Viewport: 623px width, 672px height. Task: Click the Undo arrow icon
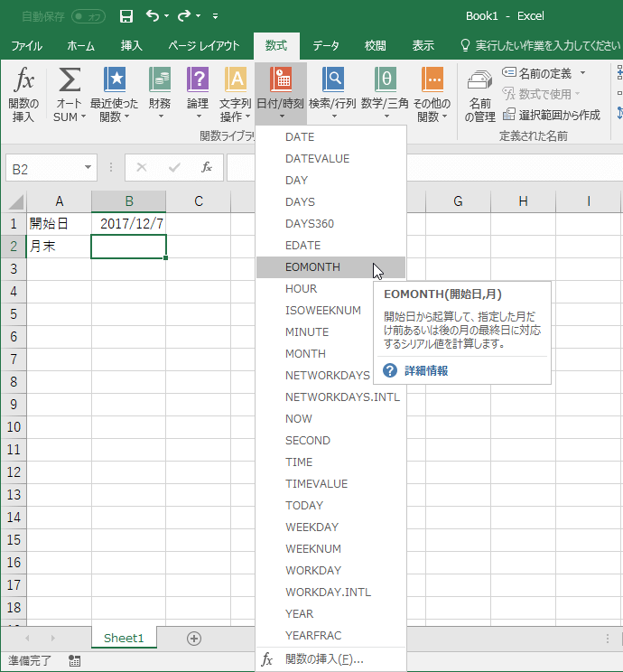point(152,16)
